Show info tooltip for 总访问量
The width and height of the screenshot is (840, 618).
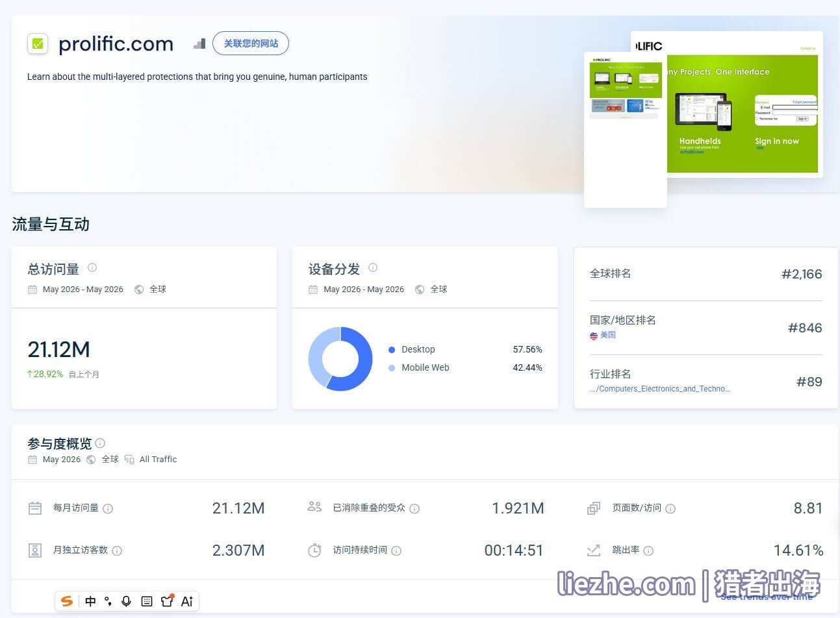pos(92,267)
